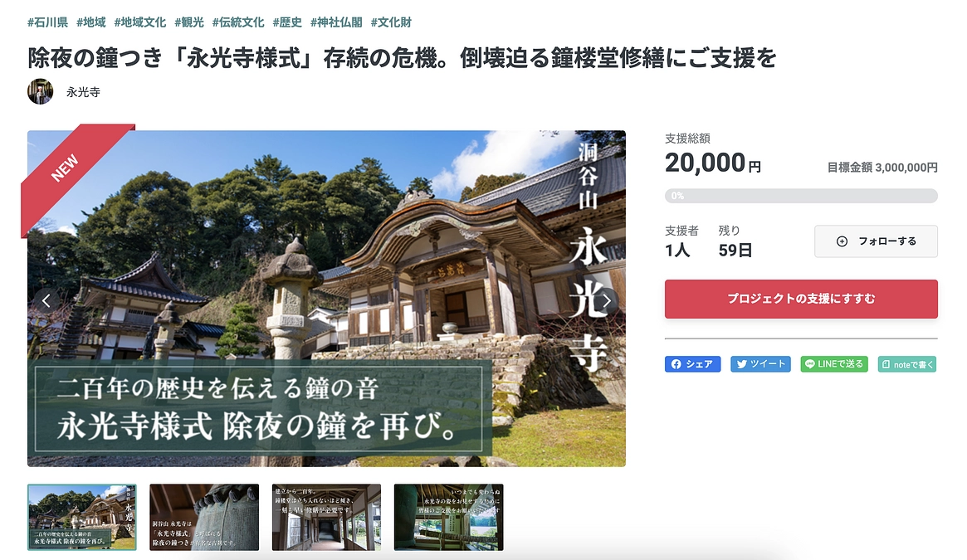Click the 永光寺 owner avatar image

40,91
